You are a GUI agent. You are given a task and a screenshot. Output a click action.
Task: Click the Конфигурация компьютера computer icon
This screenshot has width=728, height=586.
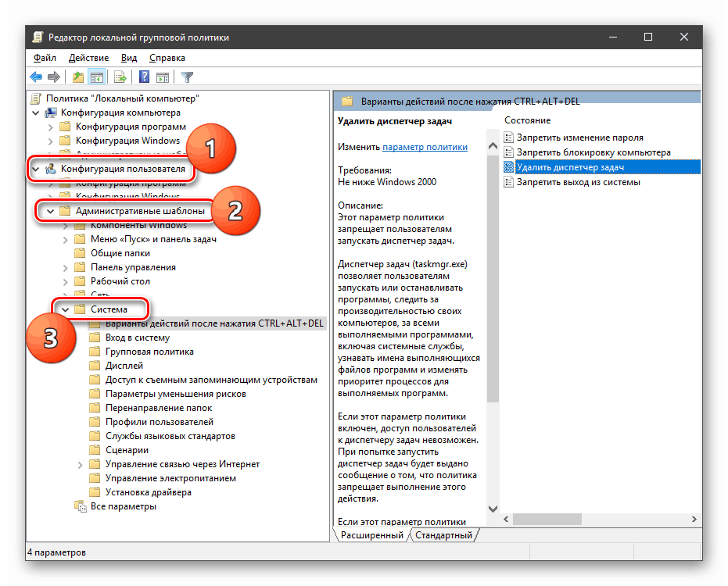coord(51,113)
